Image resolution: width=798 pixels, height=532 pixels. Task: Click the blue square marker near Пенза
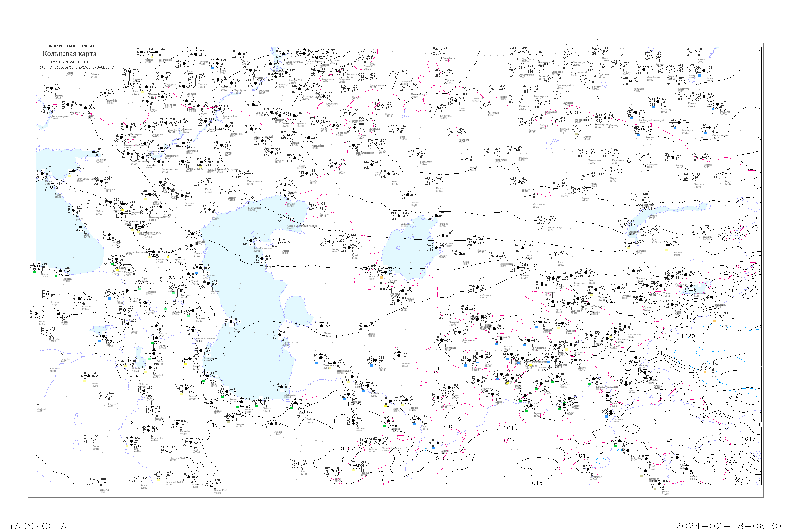tap(213, 69)
